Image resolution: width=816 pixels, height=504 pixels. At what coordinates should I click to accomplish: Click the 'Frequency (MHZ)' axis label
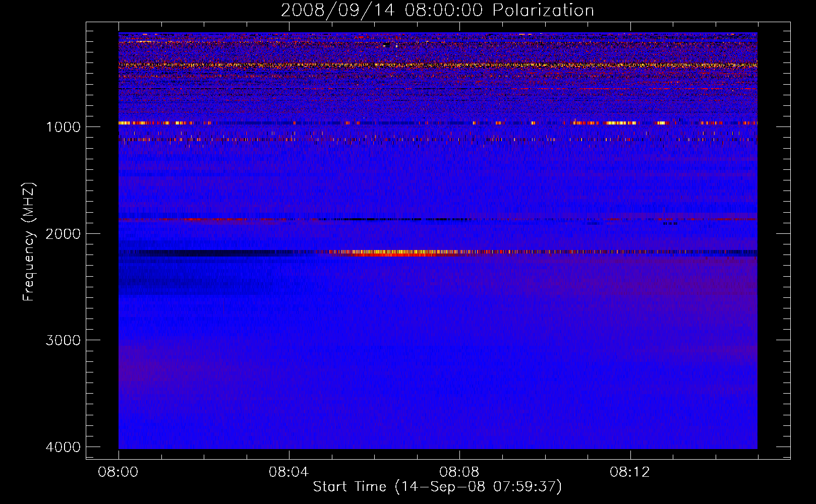[29, 242]
